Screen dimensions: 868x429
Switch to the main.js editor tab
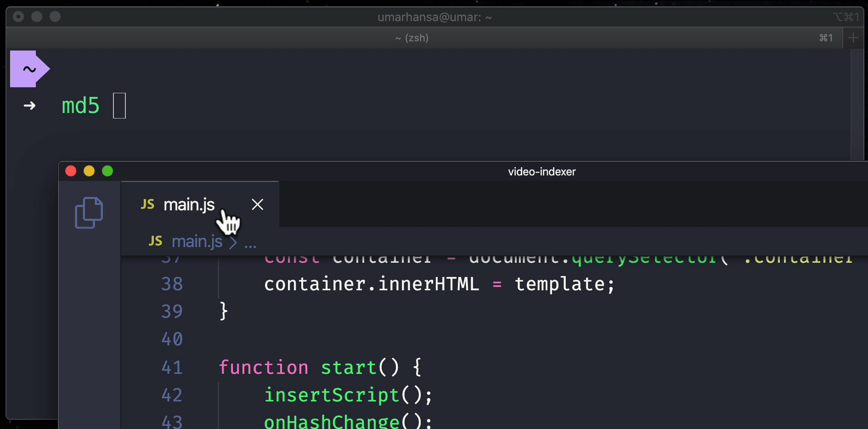point(189,204)
